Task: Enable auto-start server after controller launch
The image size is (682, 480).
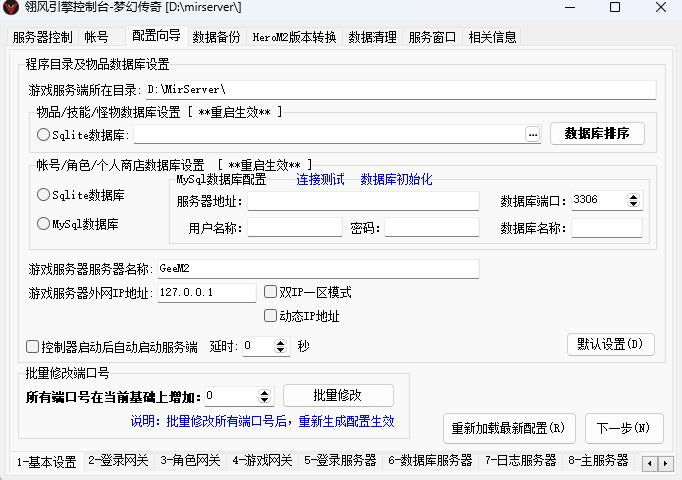Action: tap(33, 347)
